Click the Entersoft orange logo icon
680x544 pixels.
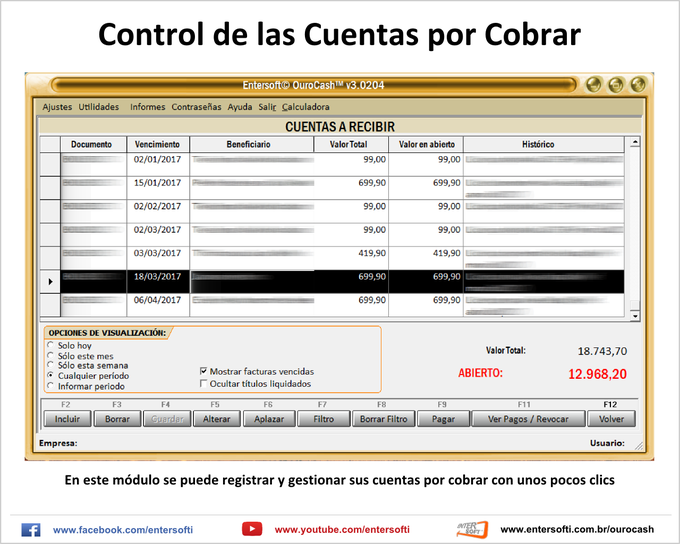point(472,529)
